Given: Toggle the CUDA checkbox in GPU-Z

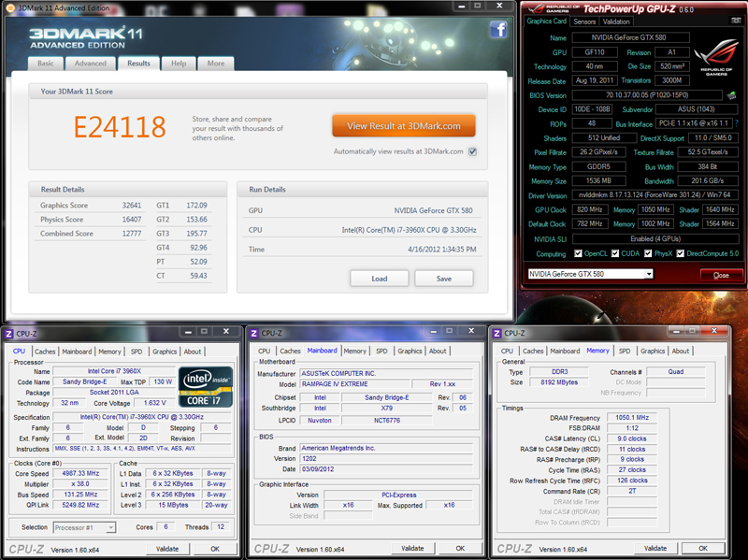Looking at the screenshot, I should point(615,253).
